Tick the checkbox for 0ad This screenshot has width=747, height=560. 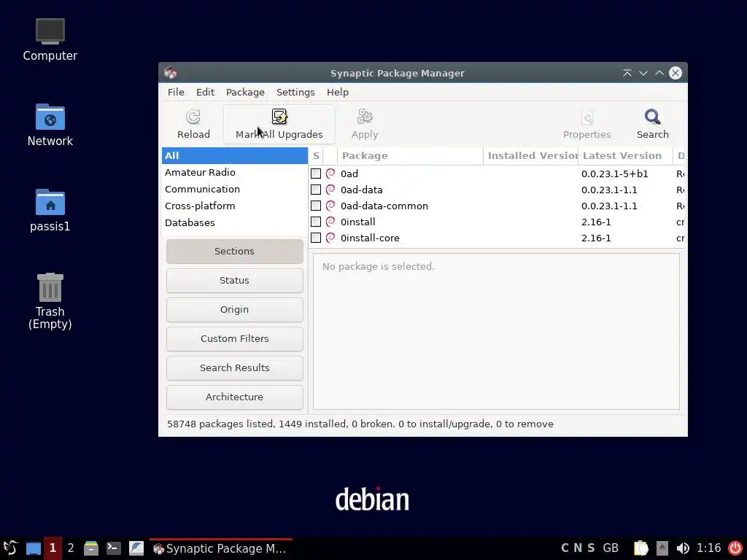[315, 174]
